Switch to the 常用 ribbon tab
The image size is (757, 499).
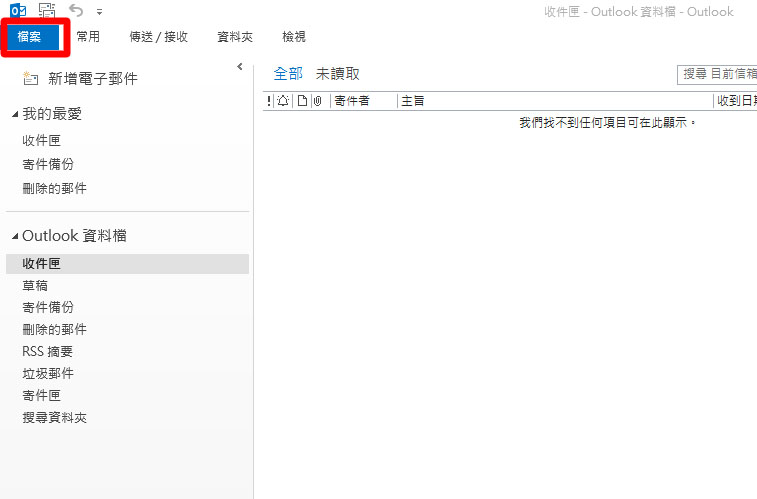(x=88, y=37)
